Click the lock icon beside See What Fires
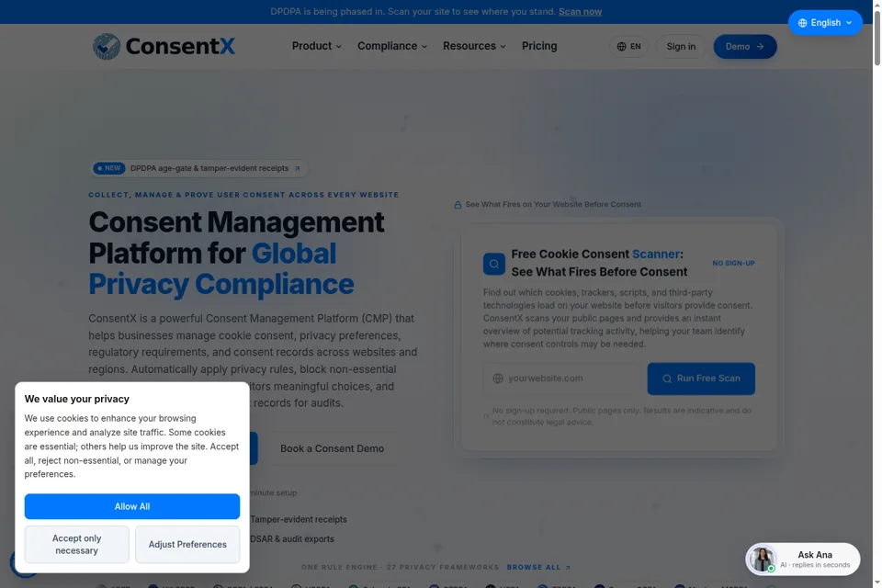The height and width of the screenshot is (588, 882). pos(458,205)
